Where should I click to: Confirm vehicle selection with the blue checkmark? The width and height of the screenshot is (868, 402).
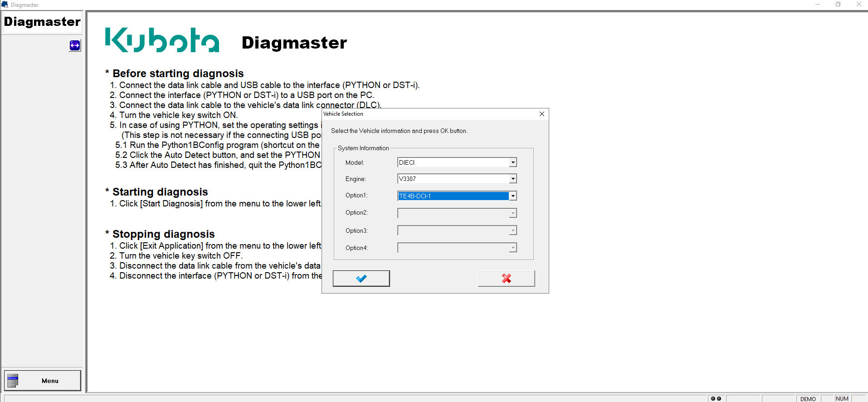pyautogui.click(x=361, y=279)
